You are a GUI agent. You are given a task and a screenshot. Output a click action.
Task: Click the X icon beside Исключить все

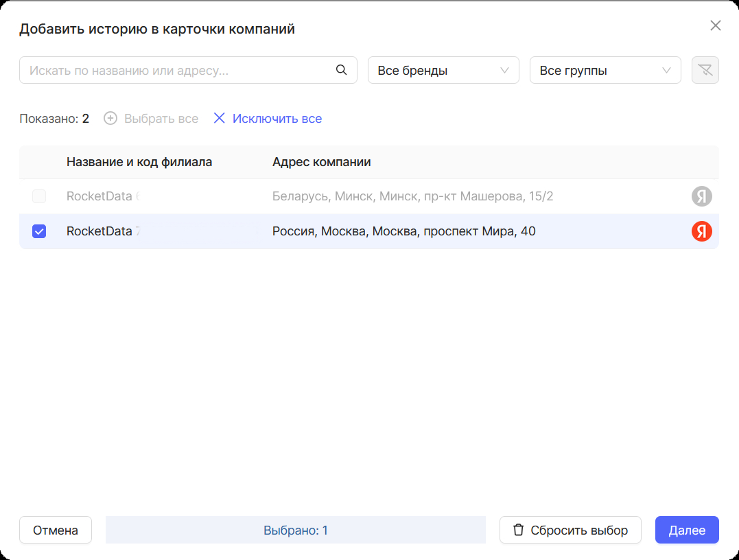point(220,118)
